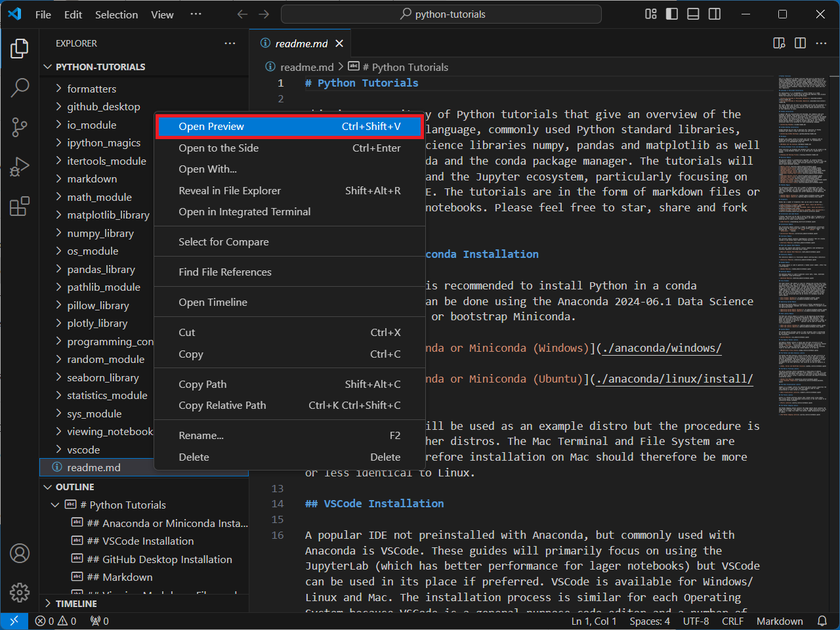Click the editor minimap

802,197
